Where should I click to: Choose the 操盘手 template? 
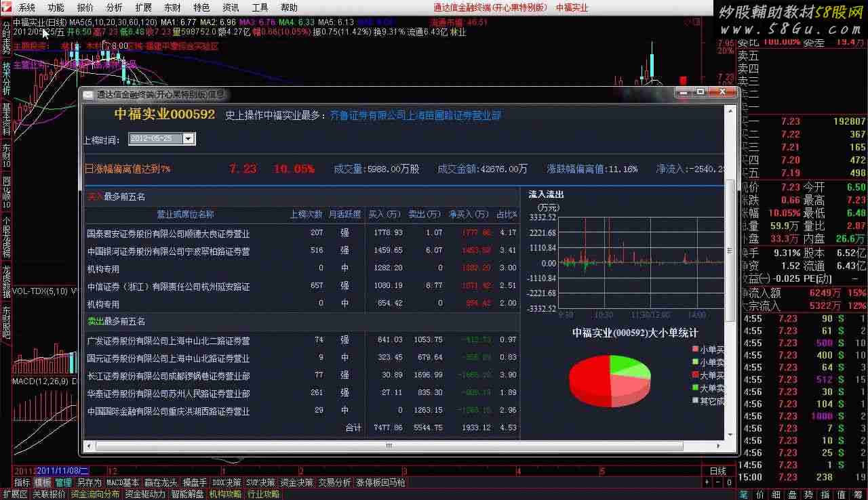195,482
